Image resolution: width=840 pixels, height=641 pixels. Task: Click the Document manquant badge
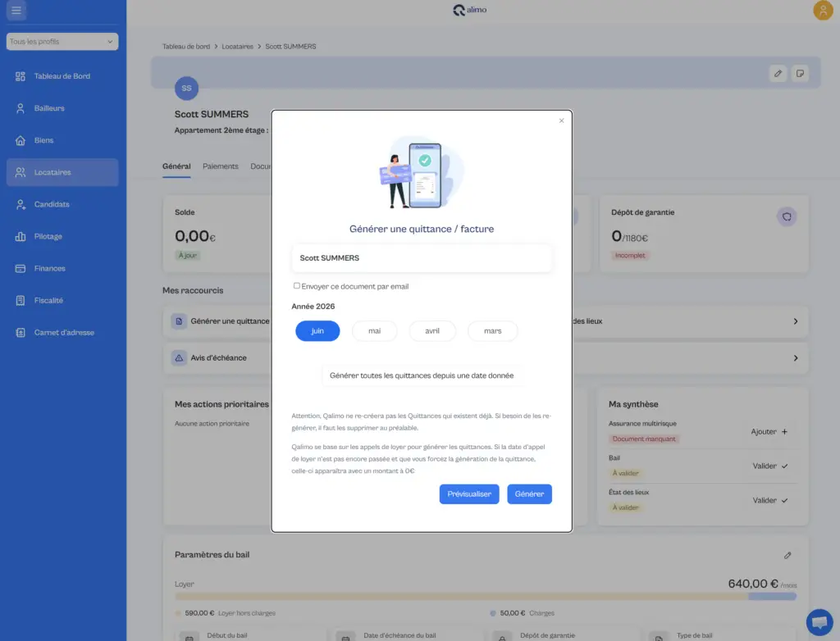[x=643, y=439]
